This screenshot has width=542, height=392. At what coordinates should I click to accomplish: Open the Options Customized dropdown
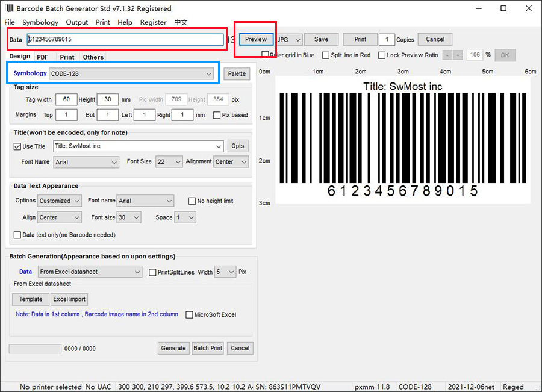[x=60, y=201]
